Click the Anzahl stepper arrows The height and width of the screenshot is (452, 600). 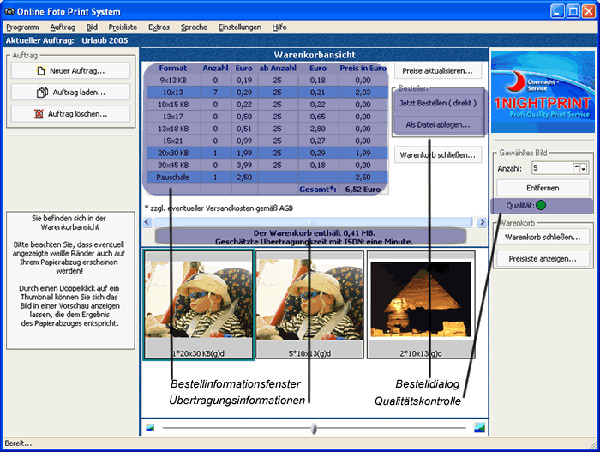tap(580, 168)
